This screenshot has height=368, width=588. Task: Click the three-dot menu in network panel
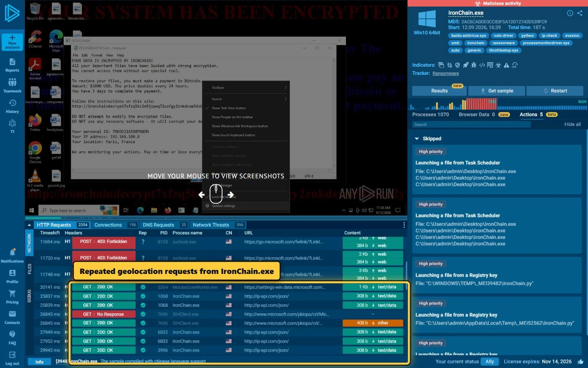404,225
